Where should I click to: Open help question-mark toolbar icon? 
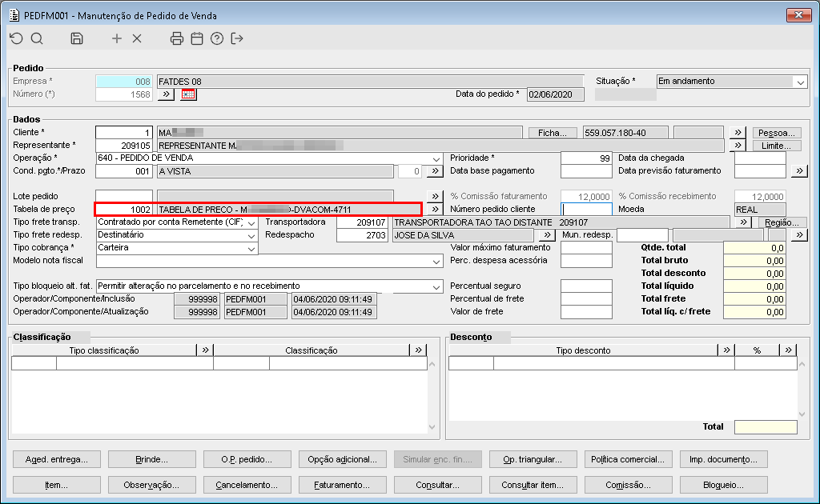[x=217, y=38]
